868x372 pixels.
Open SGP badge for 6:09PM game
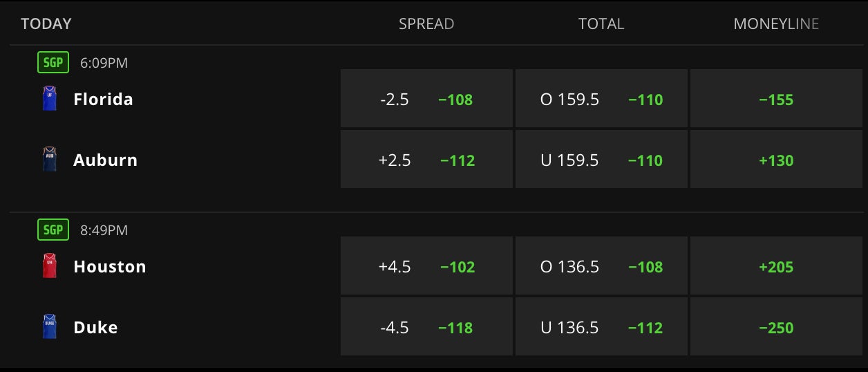coord(53,63)
